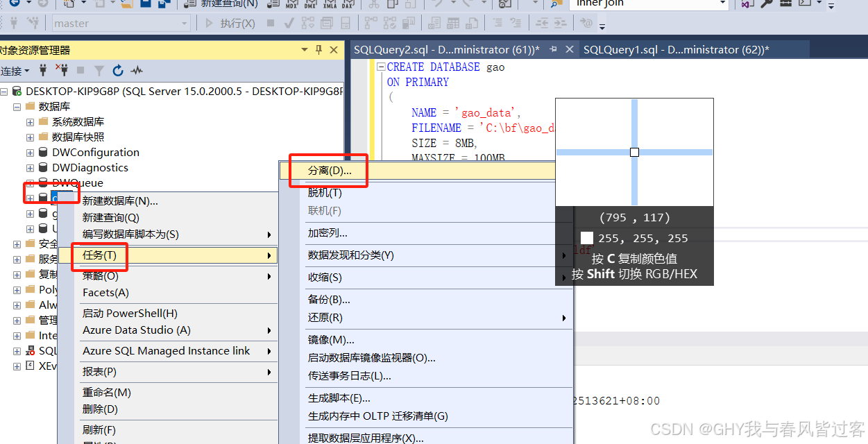Click Connect Object Explorer plug icon
Screen dimensions: 868x444
pyautogui.click(x=44, y=70)
